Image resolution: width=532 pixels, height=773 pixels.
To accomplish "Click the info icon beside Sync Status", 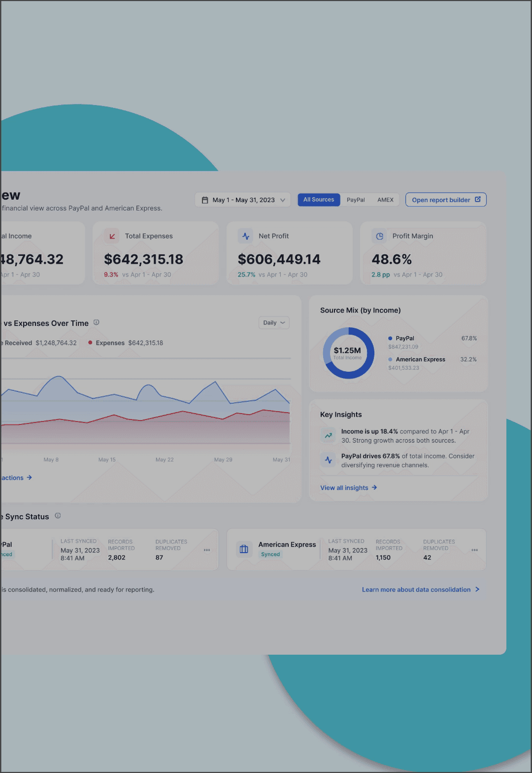I will [58, 516].
